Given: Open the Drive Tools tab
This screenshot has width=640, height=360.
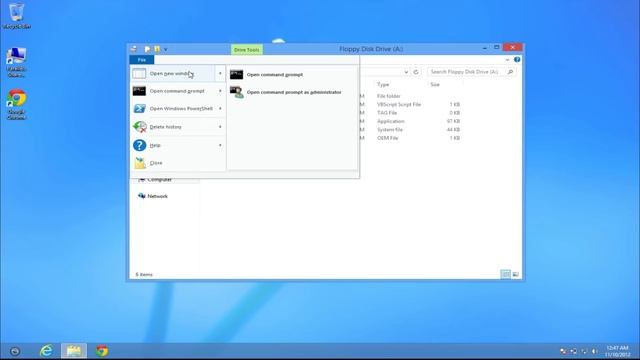Looking at the screenshot, I should (x=247, y=49).
